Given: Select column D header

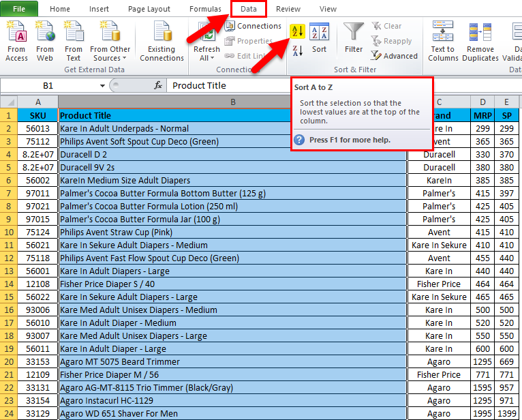Looking at the screenshot, I should (x=482, y=102).
